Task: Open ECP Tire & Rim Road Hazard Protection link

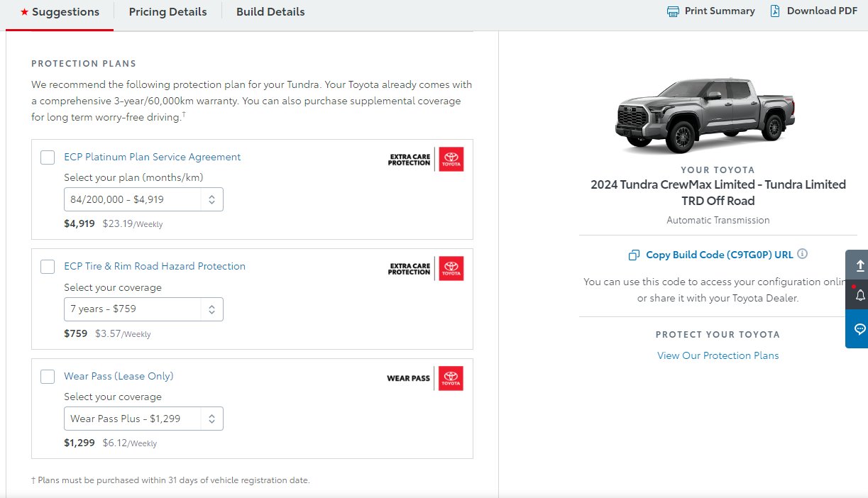Action: pos(155,266)
